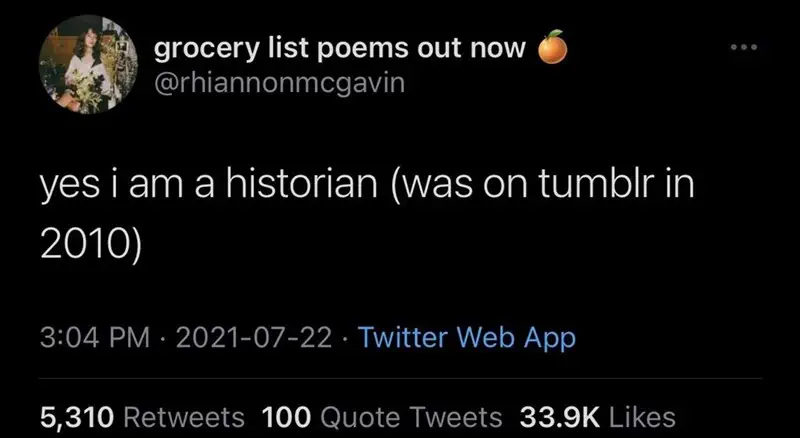View the 100 quote count number

point(286,417)
